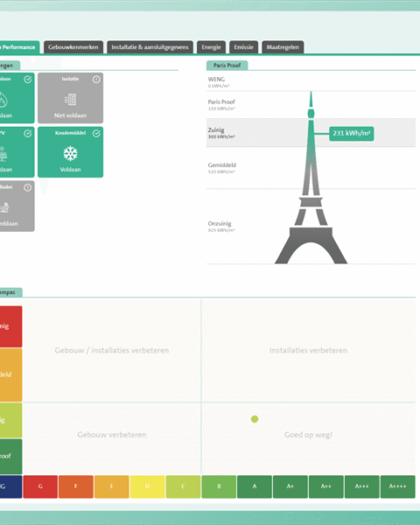
Task: Select the A+ energy label
Action: pyautogui.click(x=290, y=486)
